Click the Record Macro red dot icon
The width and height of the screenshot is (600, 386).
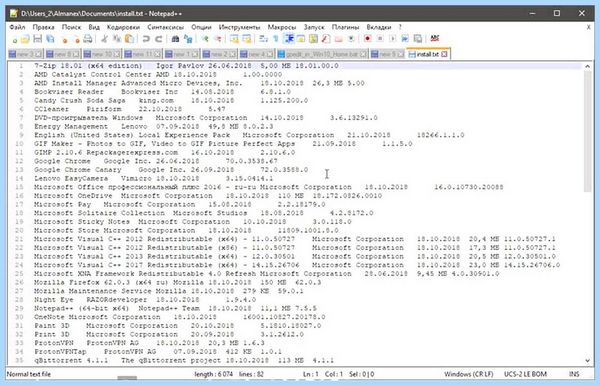[x=367, y=39]
